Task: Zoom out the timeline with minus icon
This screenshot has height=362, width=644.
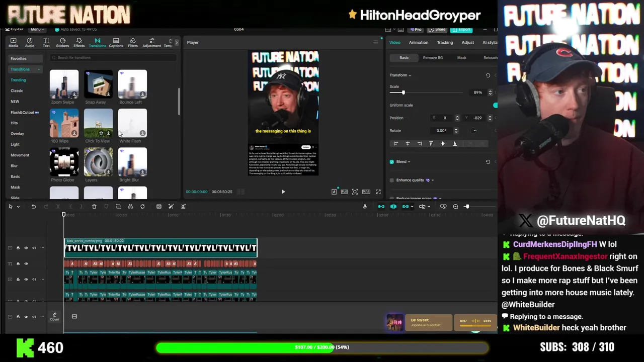Action: coord(455,207)
